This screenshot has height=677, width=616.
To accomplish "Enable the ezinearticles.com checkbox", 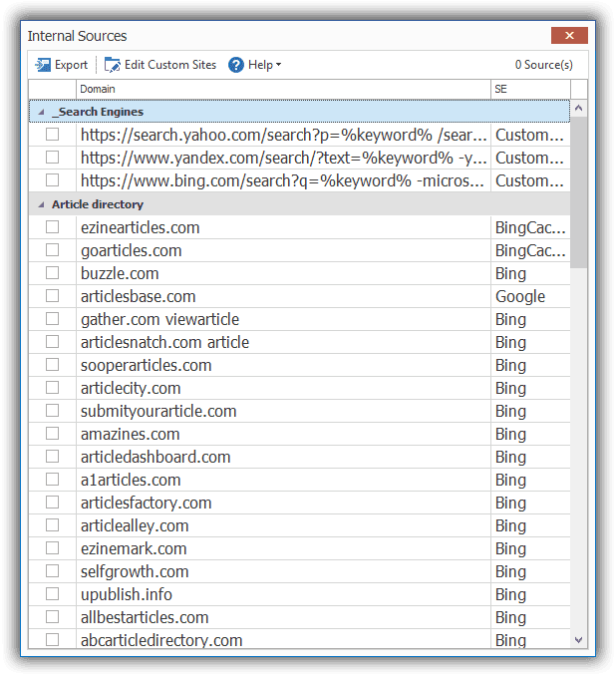I will click(x=52, y=227).
